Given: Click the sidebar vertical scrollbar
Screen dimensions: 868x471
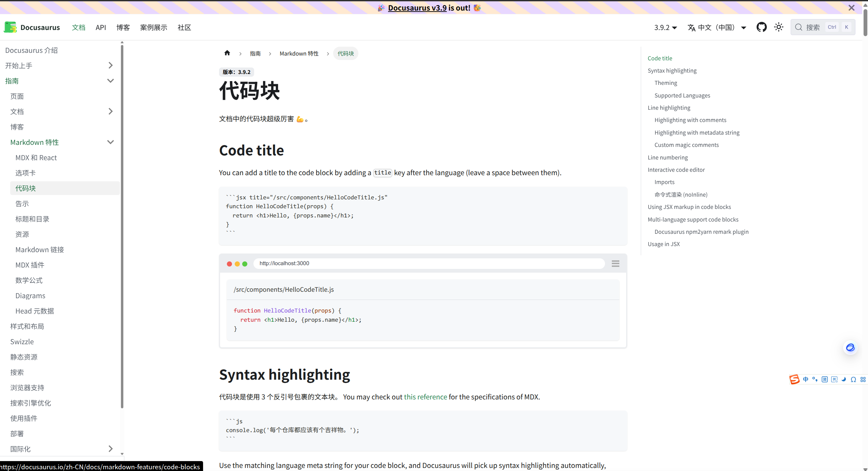Looking at the screenshot, I should (122, 225).
